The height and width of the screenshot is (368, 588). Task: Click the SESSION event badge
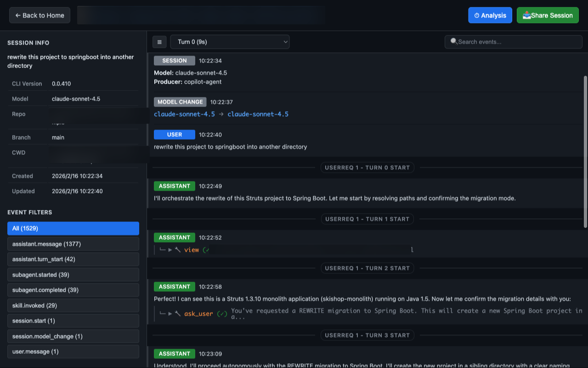coord(175,61)
